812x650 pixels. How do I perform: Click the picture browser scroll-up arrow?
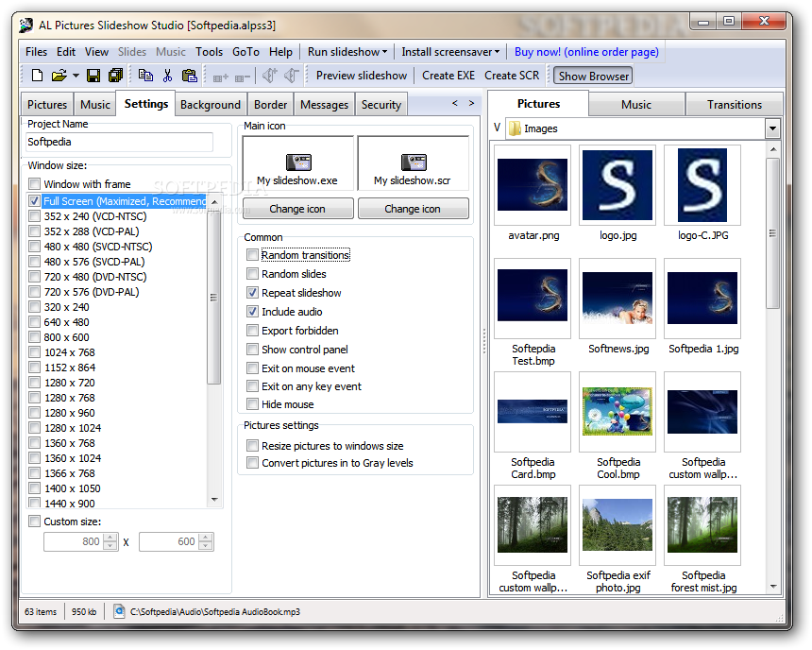773,150
